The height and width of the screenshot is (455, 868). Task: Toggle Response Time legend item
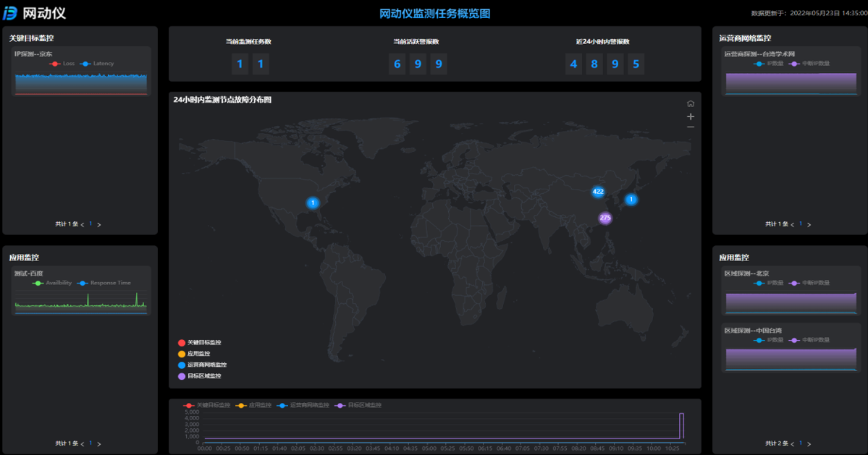[104, 283]
